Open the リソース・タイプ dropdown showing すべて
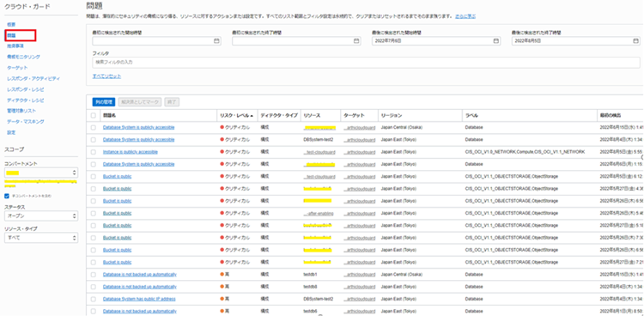 click(x=41, y=238)
